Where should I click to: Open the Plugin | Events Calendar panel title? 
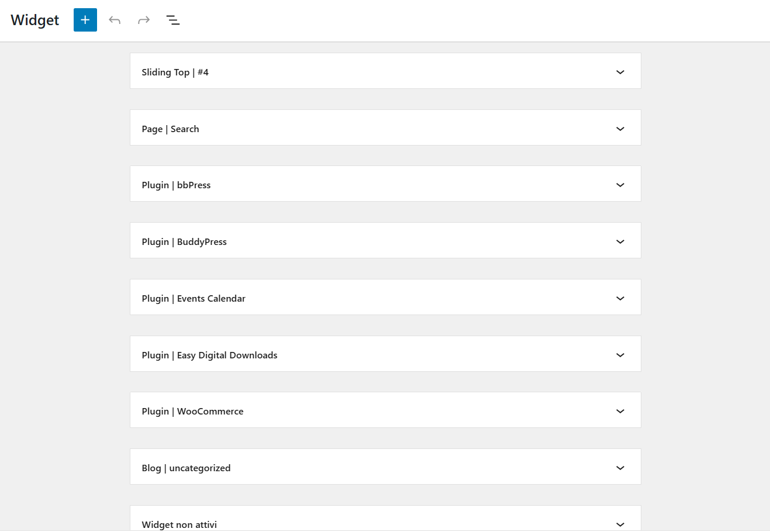[x=194, y=299]
